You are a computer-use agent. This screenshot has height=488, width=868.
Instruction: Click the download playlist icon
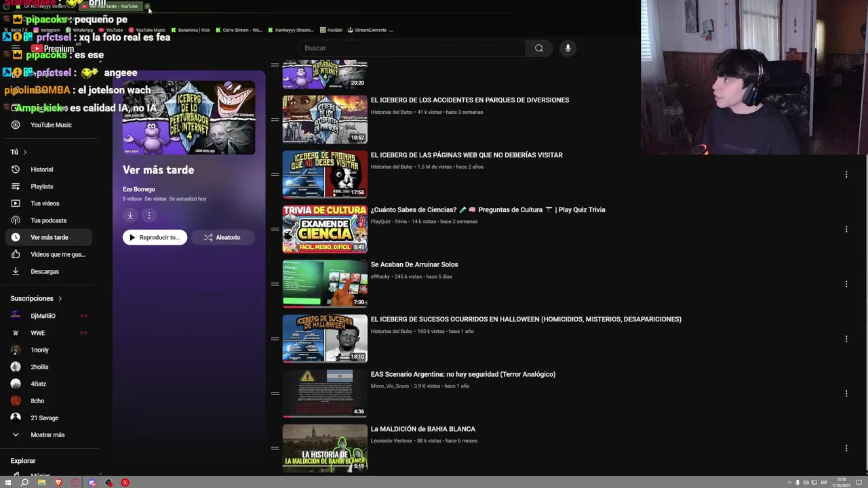130,216
